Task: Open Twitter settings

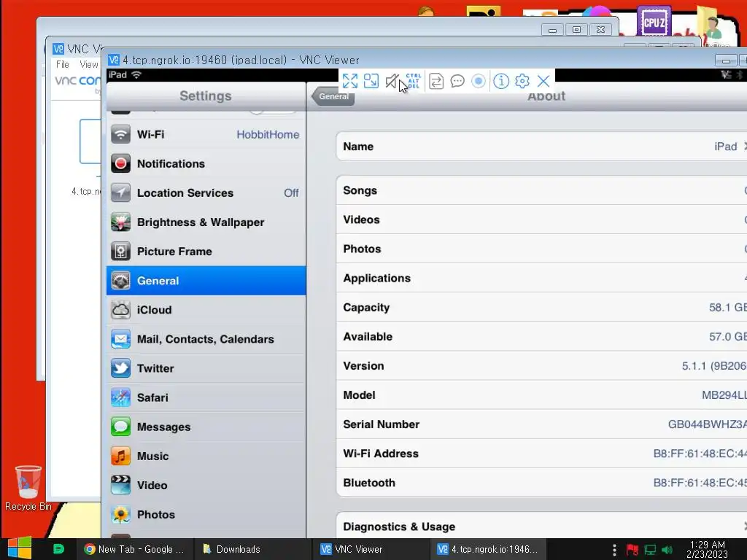Action: [206, 368]
